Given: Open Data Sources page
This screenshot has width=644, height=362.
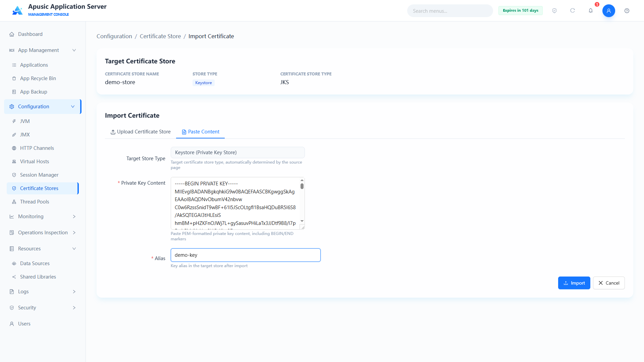Looking at the screenshot, I should coord(43,263).
